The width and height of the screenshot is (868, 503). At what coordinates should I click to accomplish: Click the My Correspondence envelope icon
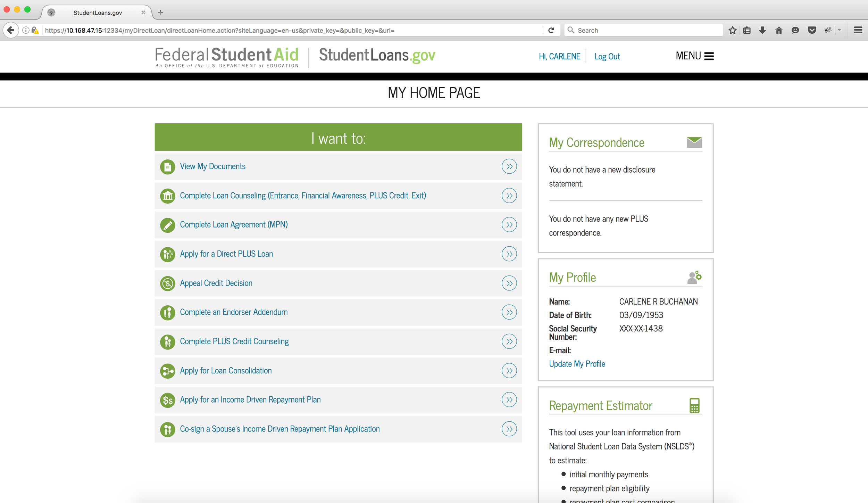(x=694, y=142)
